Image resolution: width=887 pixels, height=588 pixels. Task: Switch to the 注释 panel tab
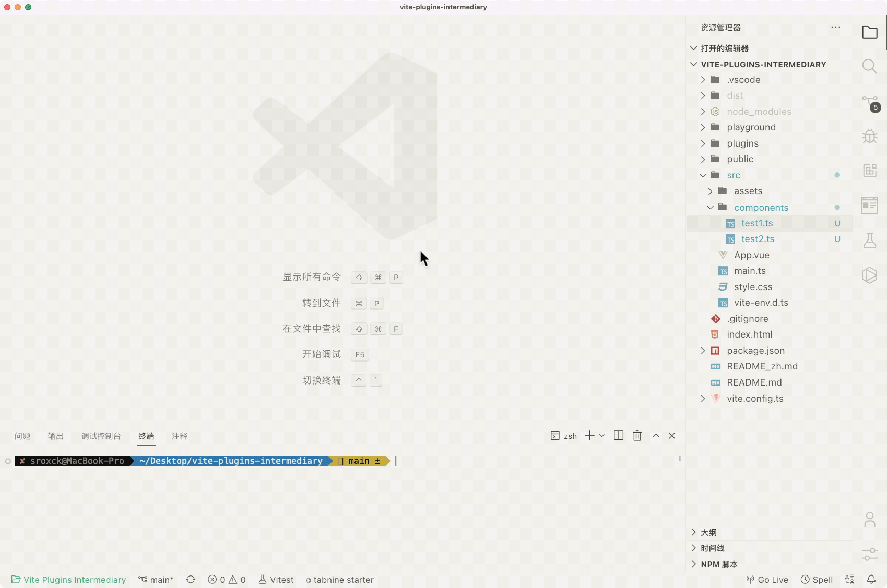(x=180, y=436)
